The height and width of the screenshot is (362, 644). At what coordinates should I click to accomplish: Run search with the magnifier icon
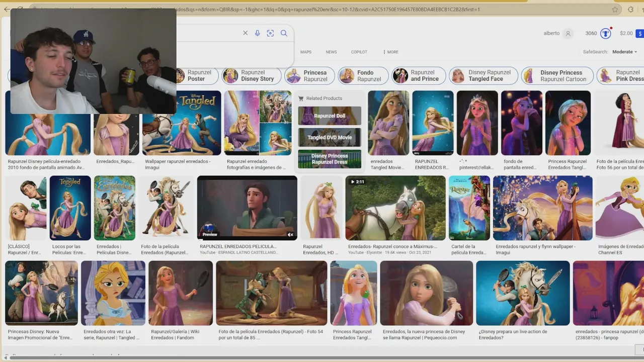click(x=284, y=33)
